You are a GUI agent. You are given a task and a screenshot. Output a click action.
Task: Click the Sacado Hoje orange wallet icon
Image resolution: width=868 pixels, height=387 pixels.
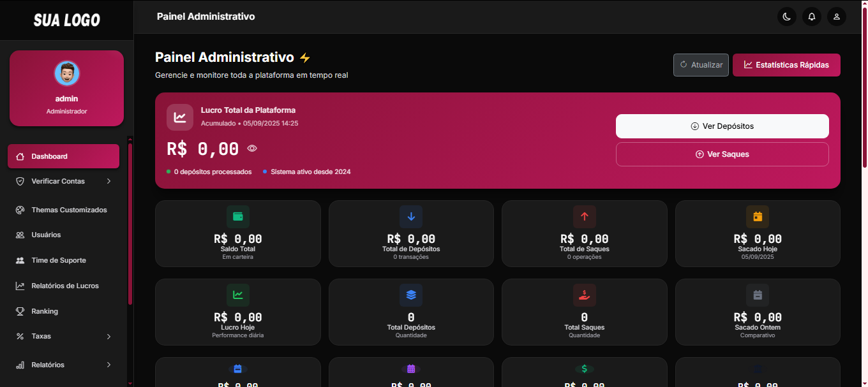coord(758,217)
